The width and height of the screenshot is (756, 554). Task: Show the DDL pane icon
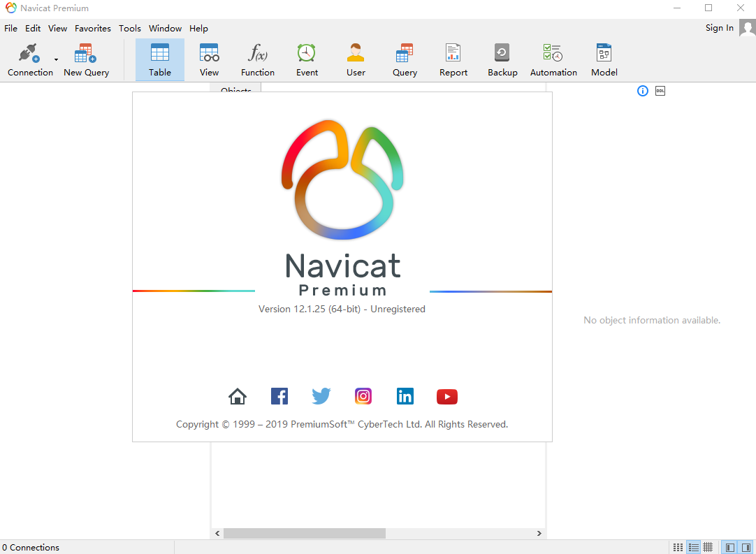point(660,91)
